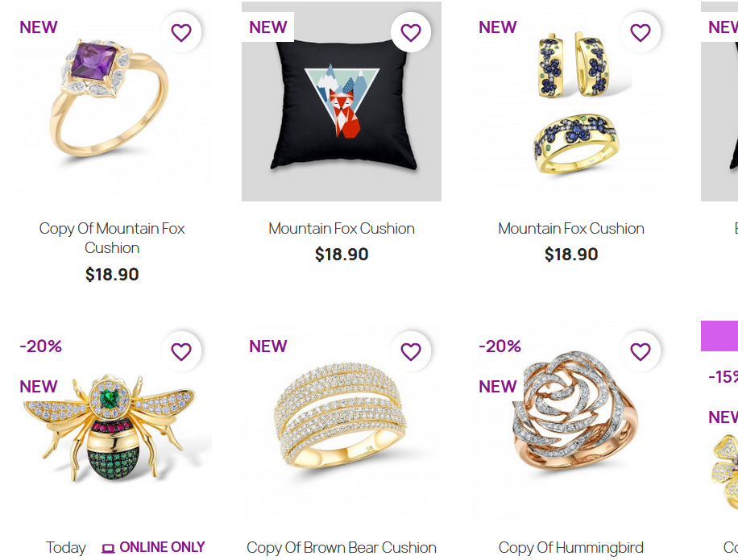View the black fox cushion image
The image size is (738, 560).
342,102
